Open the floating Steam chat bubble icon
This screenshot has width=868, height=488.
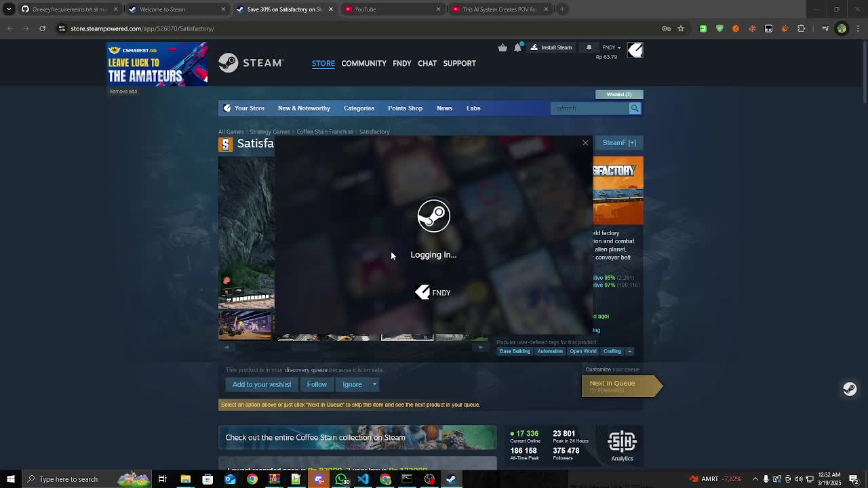(x=850, y=389)
